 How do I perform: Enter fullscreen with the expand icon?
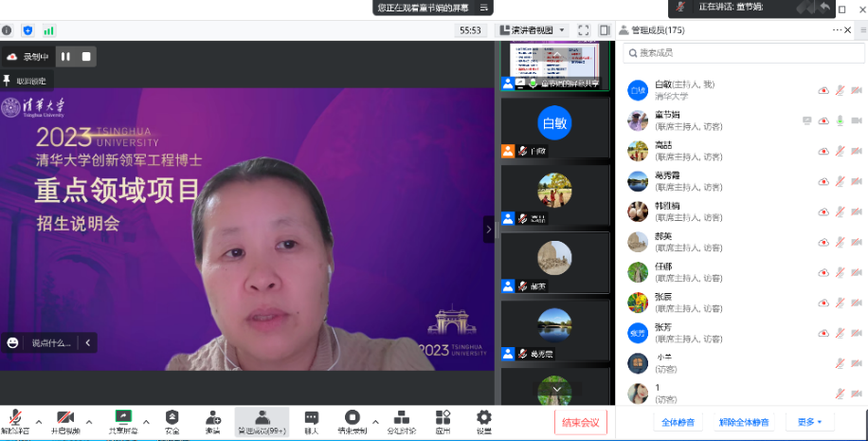point(584,30)
